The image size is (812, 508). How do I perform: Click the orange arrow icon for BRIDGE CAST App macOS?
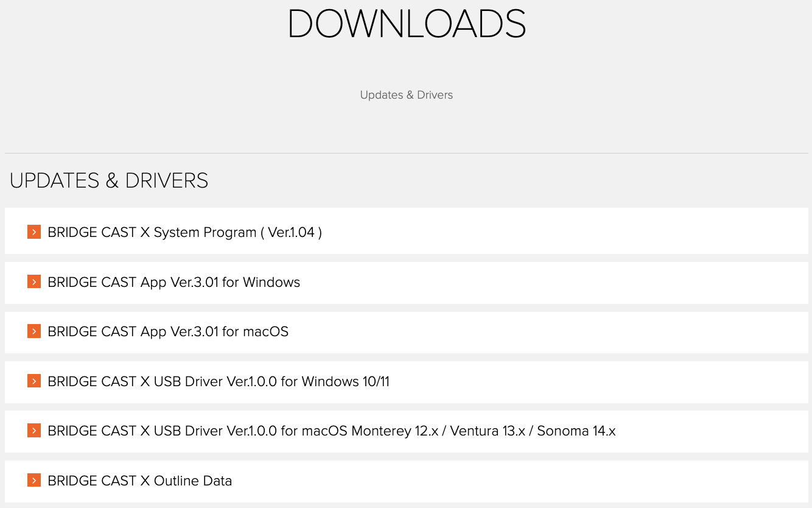click(34, 331)
